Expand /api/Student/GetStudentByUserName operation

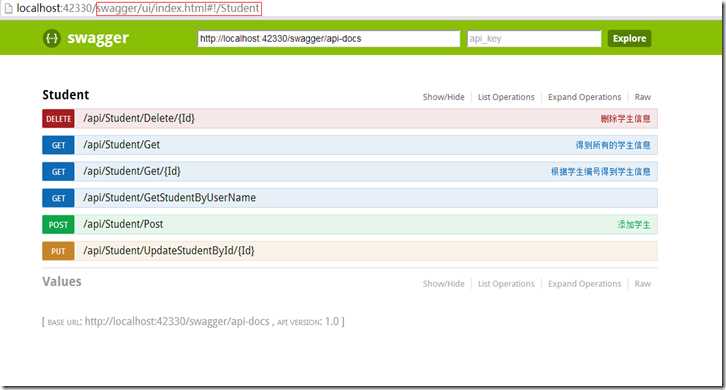point(169,198)
